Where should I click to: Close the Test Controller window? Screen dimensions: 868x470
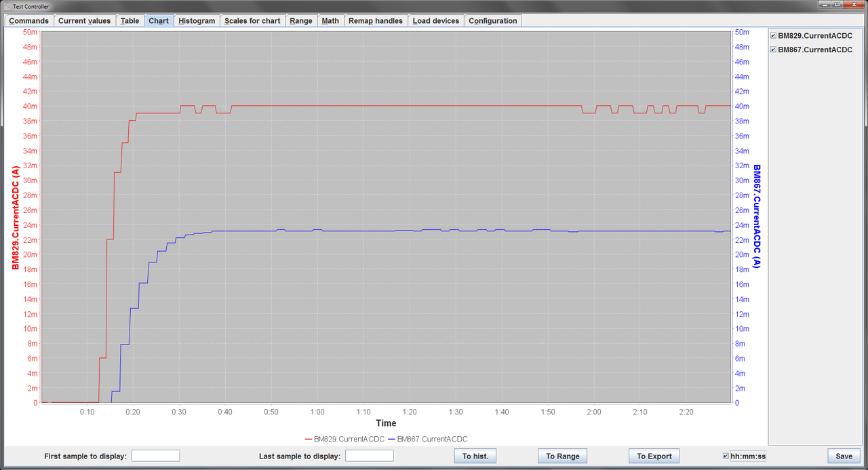(x=855, y=5)
